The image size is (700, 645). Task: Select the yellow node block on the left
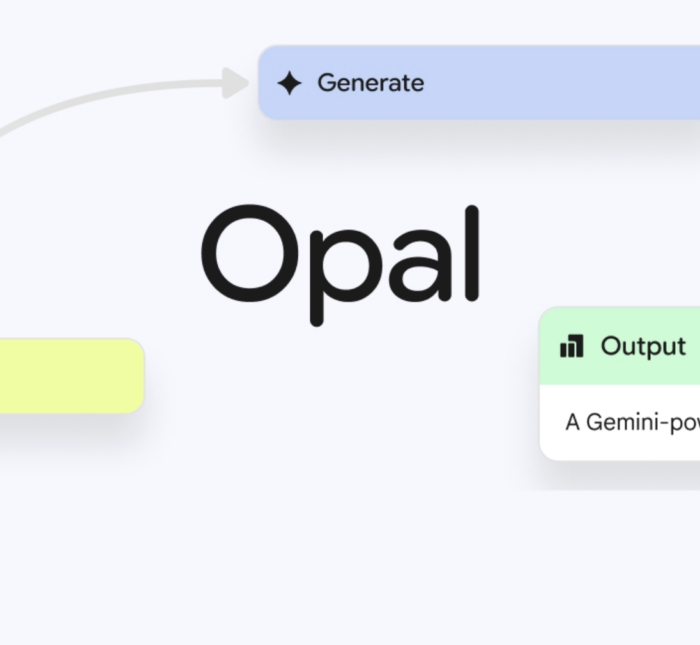coord(70,376)
